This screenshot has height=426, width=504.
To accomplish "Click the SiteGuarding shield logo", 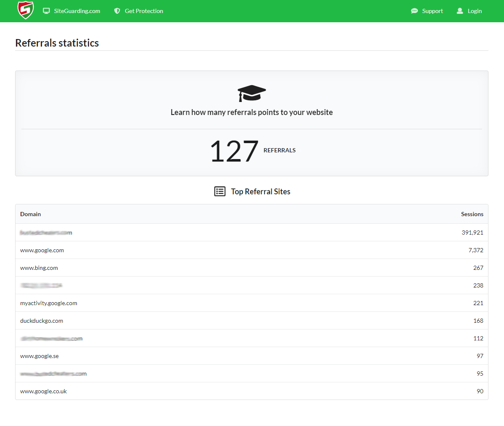I will 25,10.
